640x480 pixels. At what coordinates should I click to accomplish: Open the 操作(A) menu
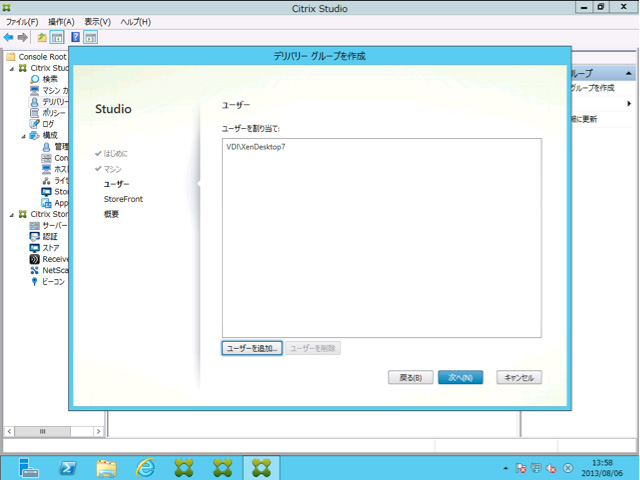click(61, 22)
